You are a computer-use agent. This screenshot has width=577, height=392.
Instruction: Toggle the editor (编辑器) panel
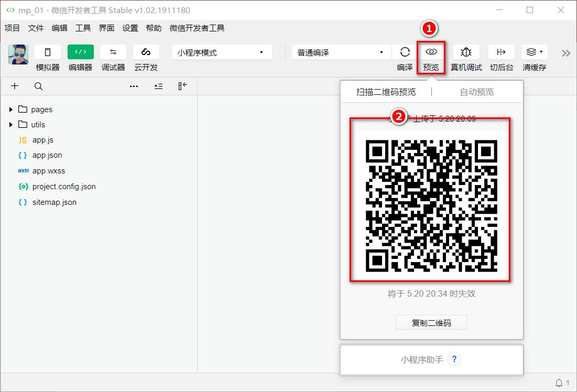pyautogui.click(x=80, y=52)
